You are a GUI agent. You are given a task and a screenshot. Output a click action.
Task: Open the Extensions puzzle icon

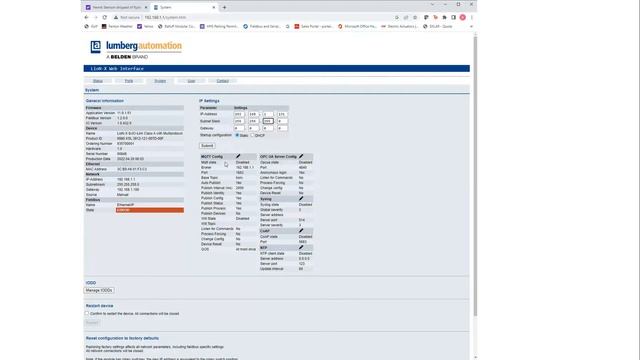444,18
